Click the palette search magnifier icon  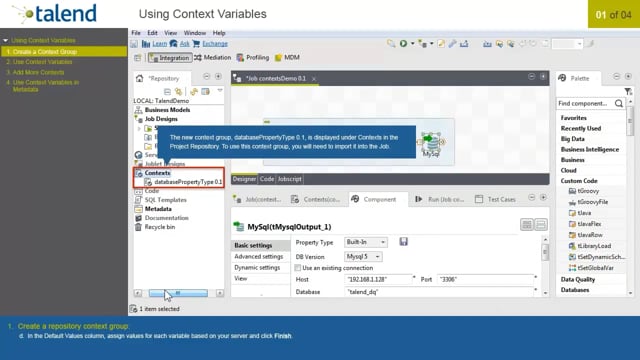[x=619, y=103]
